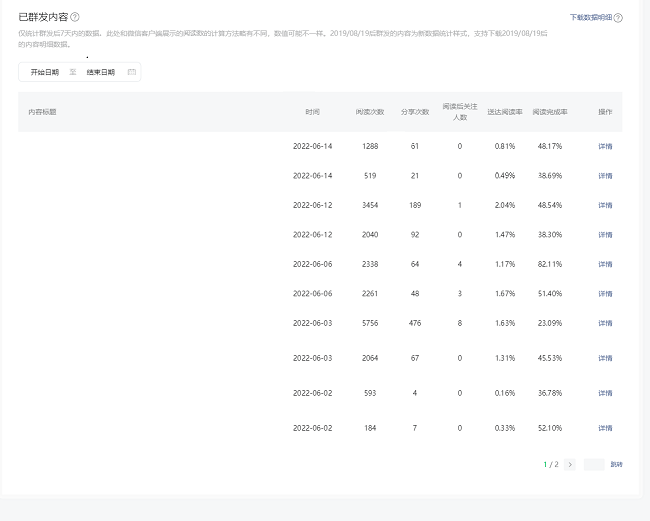
Task: Open 详情 for row with 519 reads
Action: coord(605,175)
